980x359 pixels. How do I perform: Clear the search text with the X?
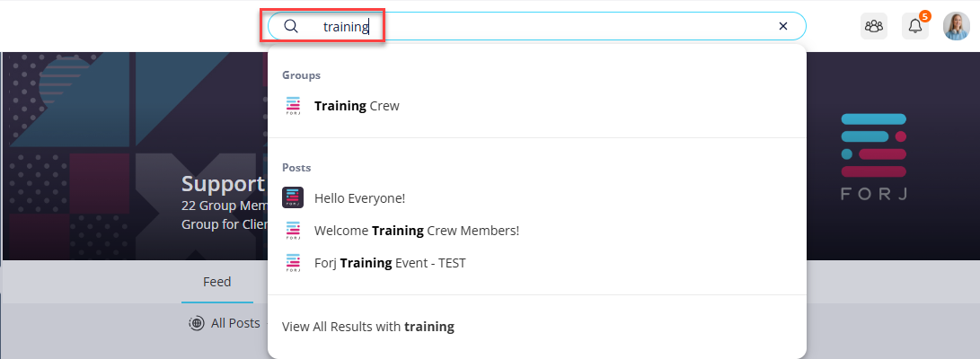point(782,26)
